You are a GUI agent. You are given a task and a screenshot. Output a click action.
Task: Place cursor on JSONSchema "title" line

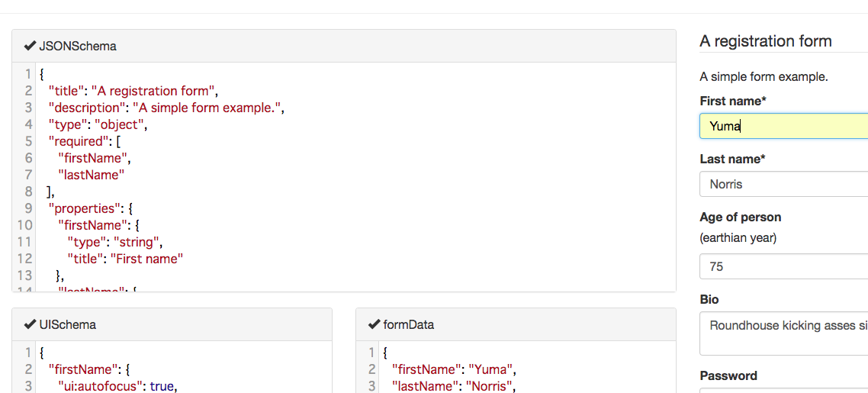click(133, 91)
